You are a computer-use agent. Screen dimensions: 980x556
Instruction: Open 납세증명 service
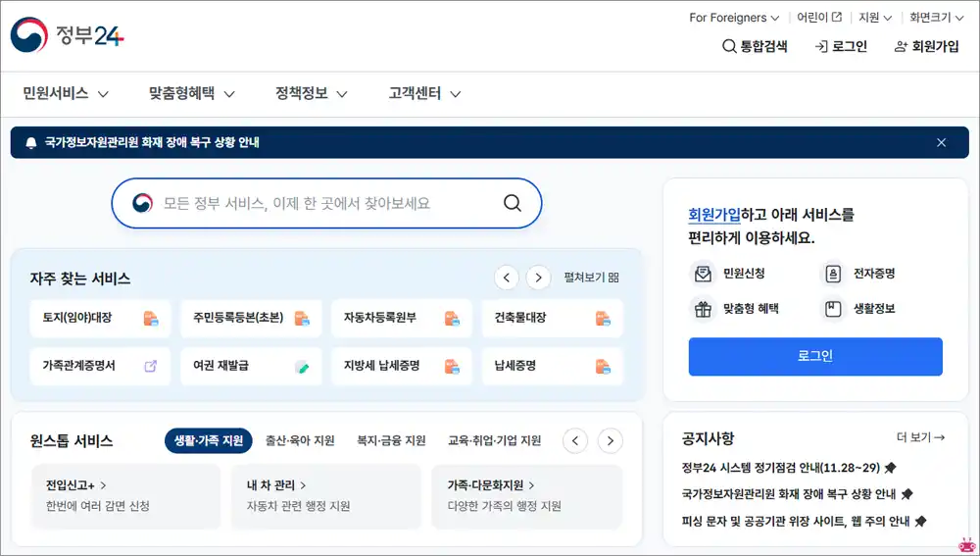pos(553,366)
